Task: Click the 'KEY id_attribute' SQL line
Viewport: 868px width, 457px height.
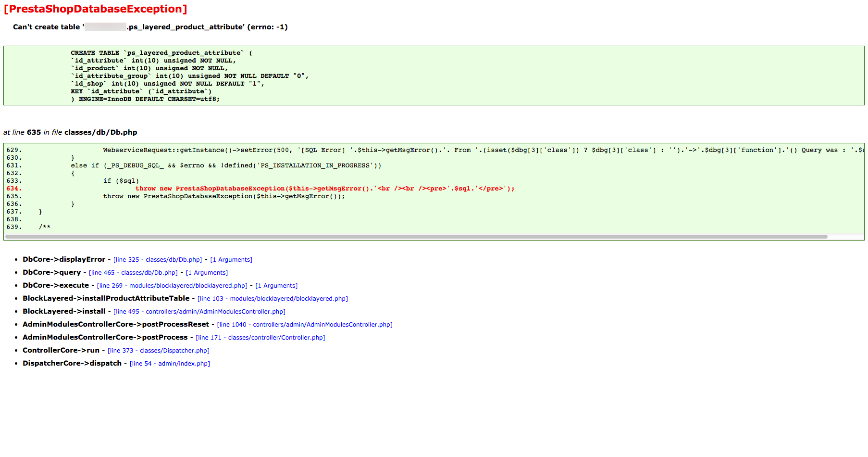Action: click(141, 91)
